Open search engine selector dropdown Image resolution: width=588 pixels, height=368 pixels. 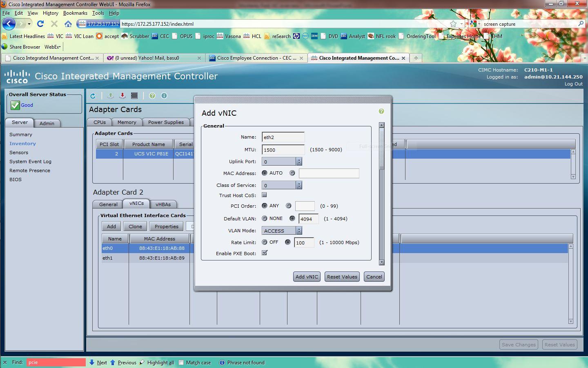pos(475,24)
